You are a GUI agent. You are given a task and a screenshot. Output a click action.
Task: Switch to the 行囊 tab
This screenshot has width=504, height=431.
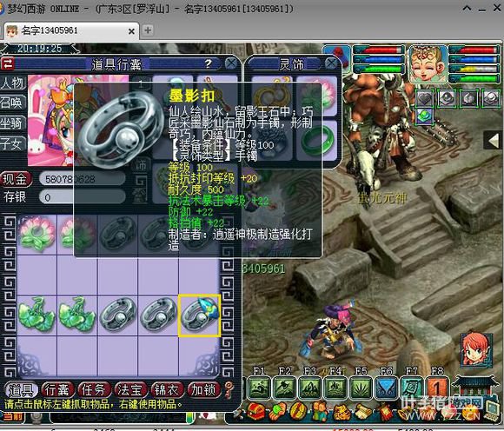point(57,389)
